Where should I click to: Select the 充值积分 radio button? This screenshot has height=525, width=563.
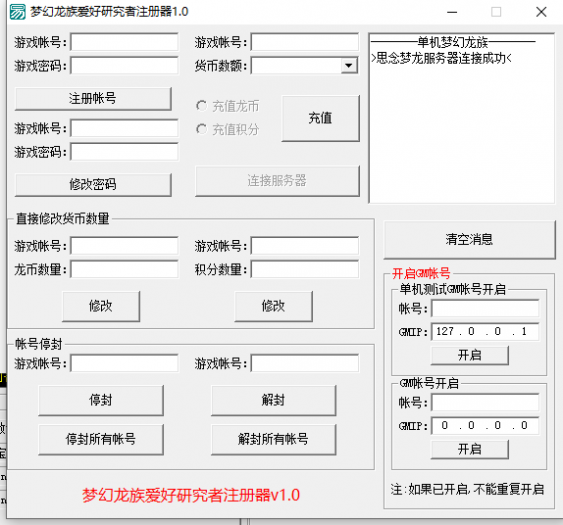(201, 129)
